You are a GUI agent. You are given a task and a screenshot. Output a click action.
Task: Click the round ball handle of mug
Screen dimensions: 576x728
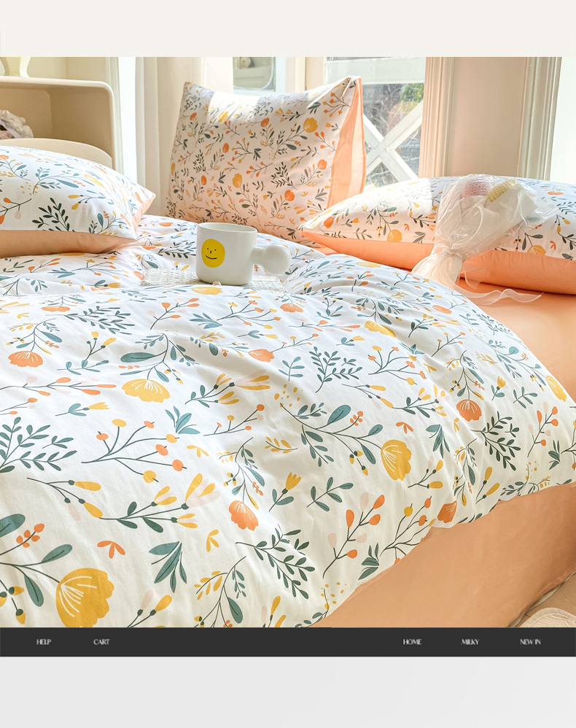click(x=277, y=258)
